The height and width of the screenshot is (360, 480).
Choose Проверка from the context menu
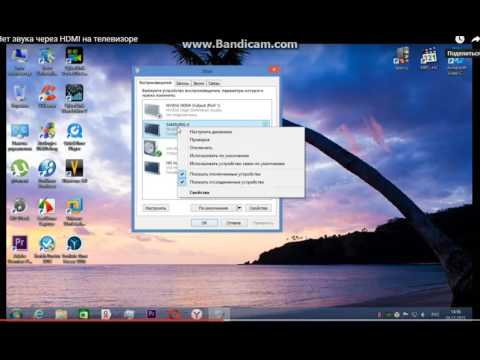[x=199, y=140]
